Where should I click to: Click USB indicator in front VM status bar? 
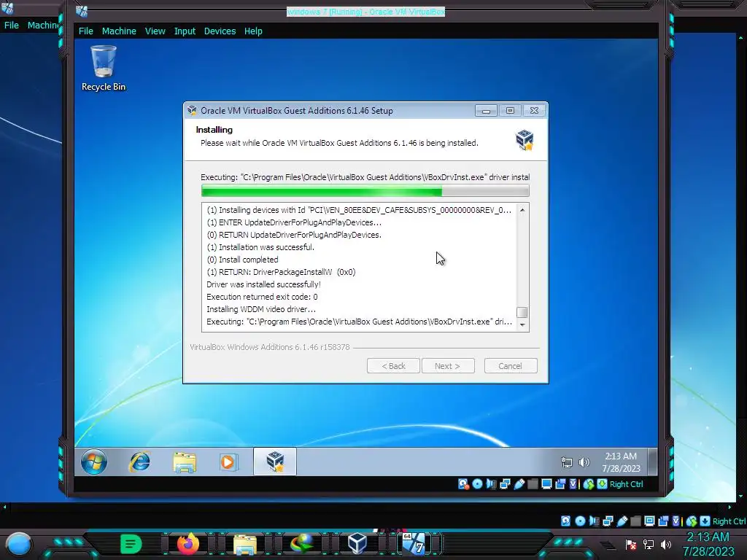[x=519, y=484]
